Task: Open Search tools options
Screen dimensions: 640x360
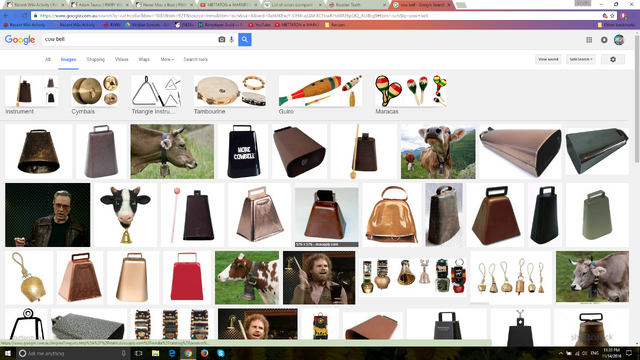Action: point(196,59)
